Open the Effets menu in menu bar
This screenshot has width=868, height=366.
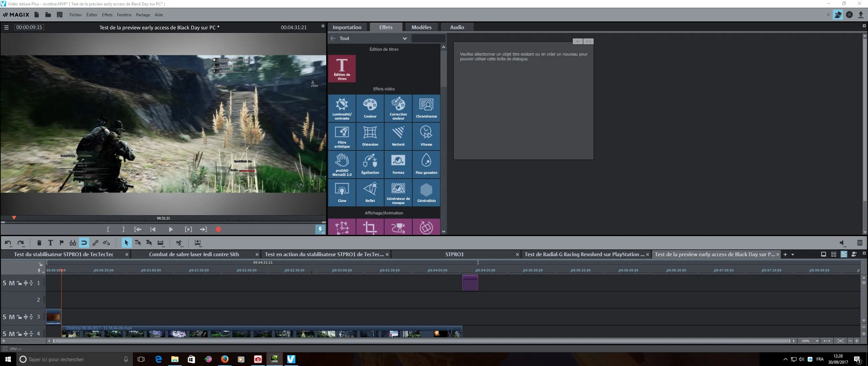[x=107, y=15]
